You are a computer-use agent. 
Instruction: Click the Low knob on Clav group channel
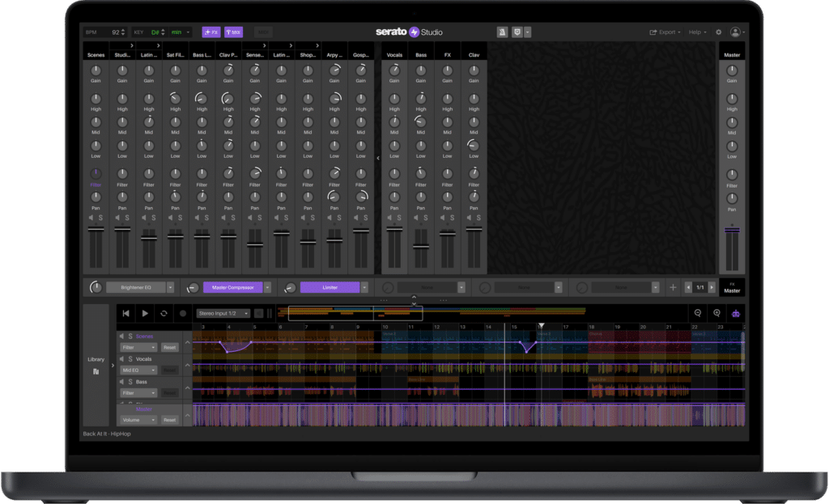click(x=474, y=146)
